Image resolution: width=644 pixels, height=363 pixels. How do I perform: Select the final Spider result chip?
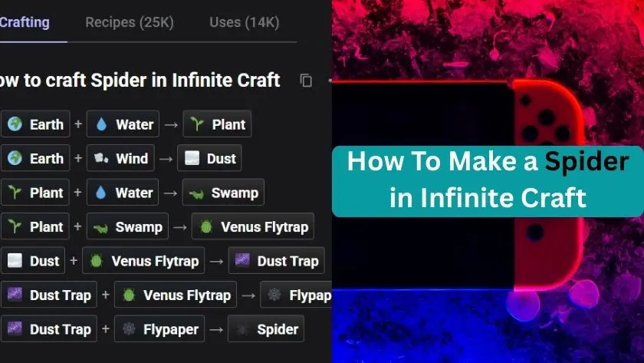click(266, 328)
